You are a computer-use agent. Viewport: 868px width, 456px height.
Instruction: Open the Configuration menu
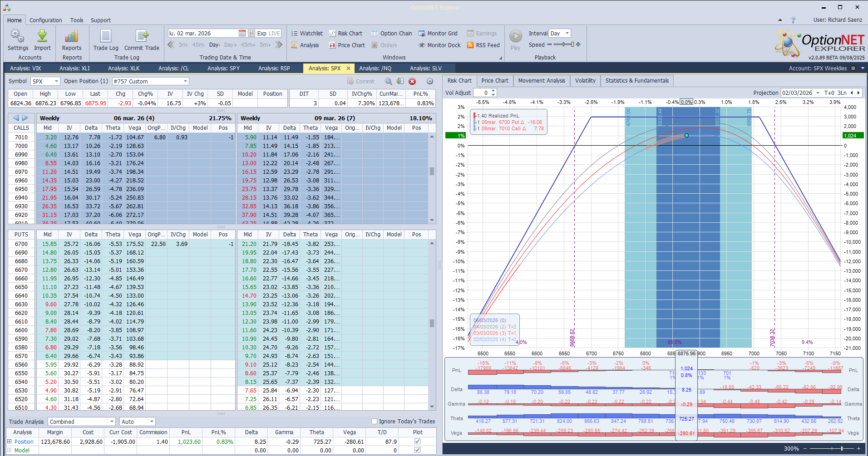click(x=45, y=20)
